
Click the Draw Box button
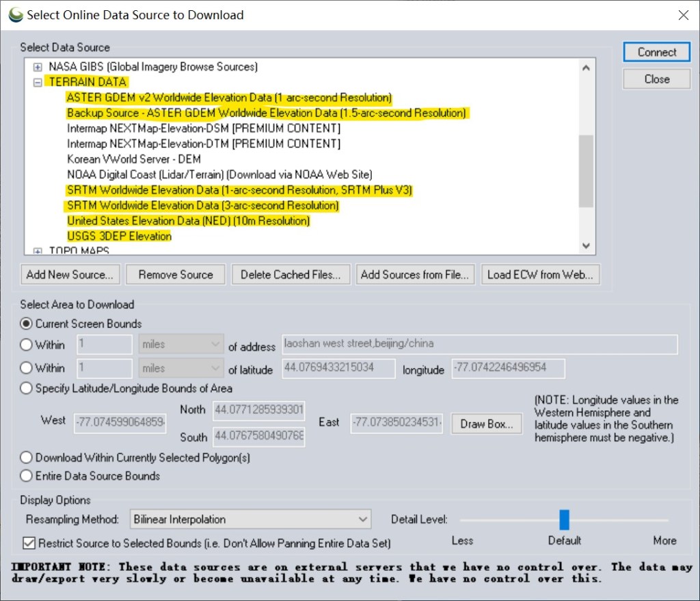(486, 424)
